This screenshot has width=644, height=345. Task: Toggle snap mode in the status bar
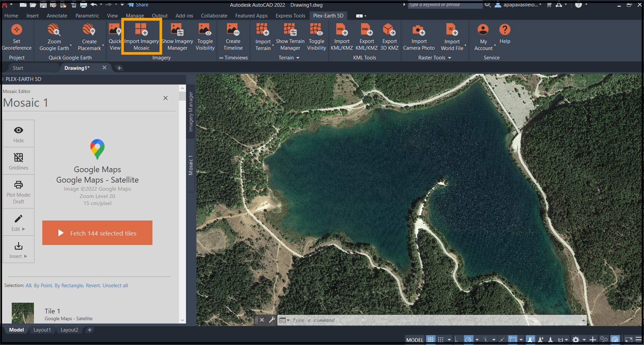(441, 340)
